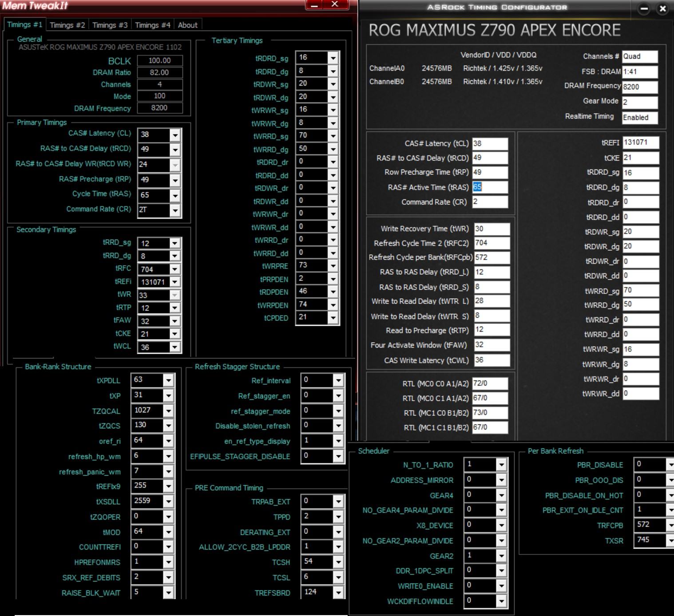The height and width of the screenshot is (616, 674).
Task: Expand the Command Rate (CR) dropdown
Action: [x=175, y=210]
